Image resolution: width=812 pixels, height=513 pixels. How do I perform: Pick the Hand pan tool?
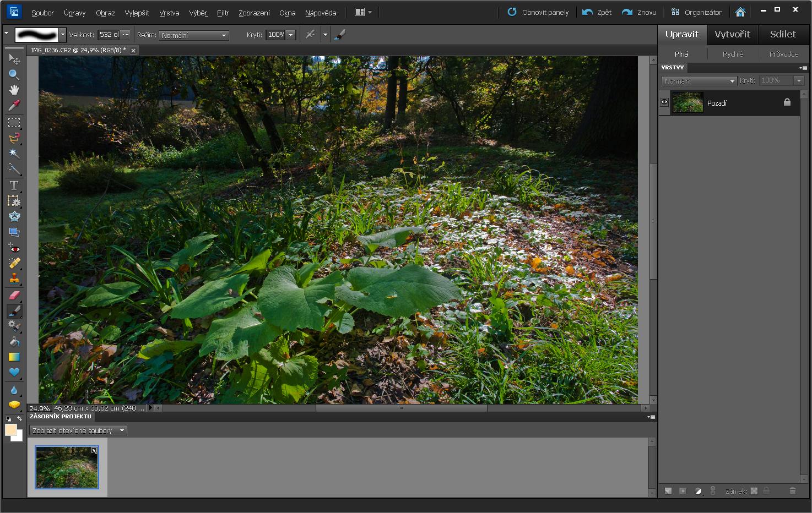tap(14, 90)
